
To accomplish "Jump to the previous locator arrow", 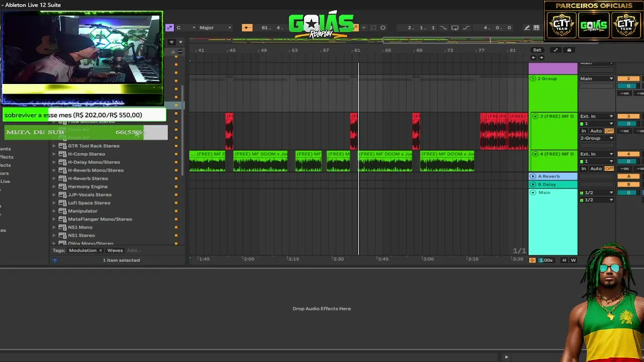I will [x=533, y=57].
